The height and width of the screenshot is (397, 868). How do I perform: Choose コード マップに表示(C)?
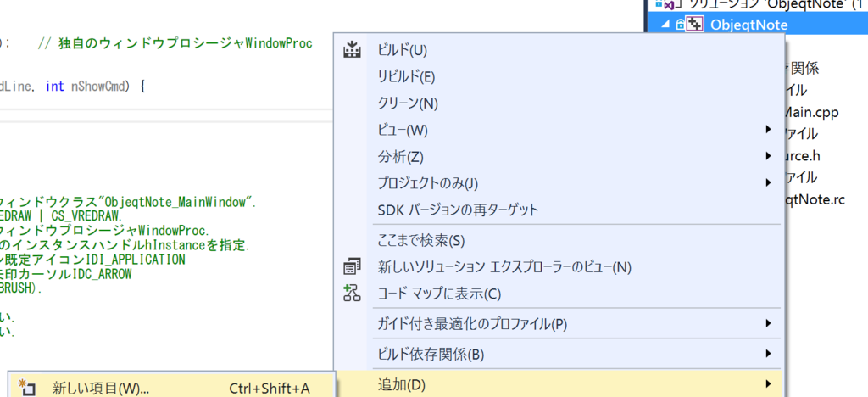click(x=559, y=294)
